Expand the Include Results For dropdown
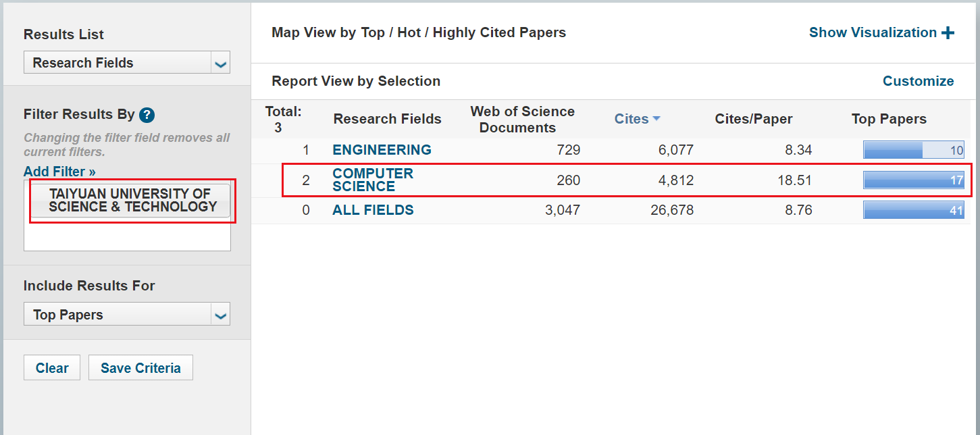The width and height of the screenshot is (980, 435). [220, 315]
